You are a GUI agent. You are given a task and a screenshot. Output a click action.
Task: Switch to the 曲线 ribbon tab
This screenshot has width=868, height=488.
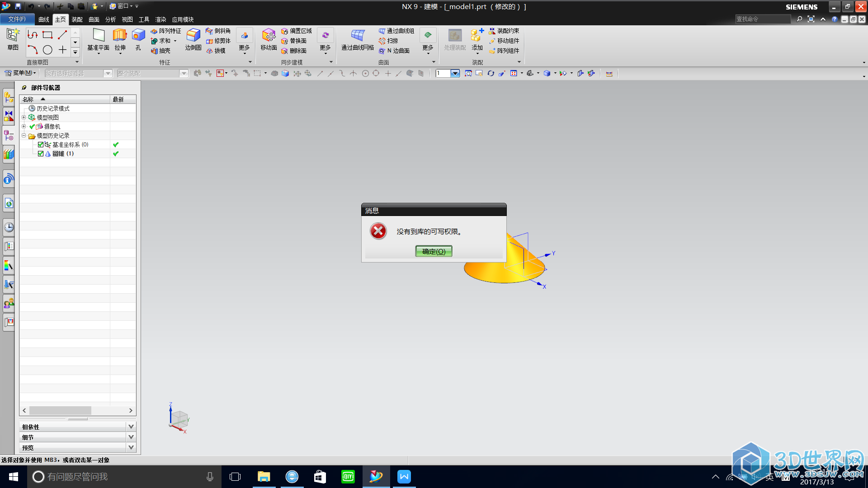point(44,19)
